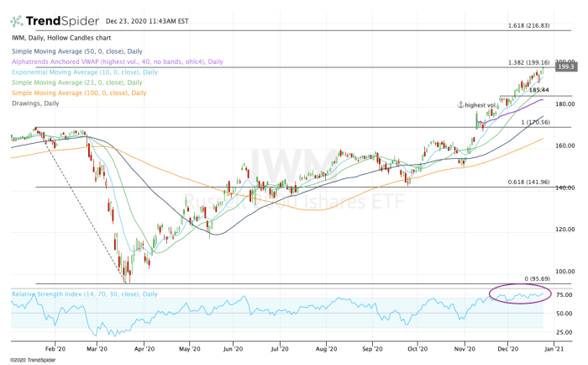Click the Feb '20 date axis label
The height and width of the screenshot is (365, 588).
tap(55, 349)
